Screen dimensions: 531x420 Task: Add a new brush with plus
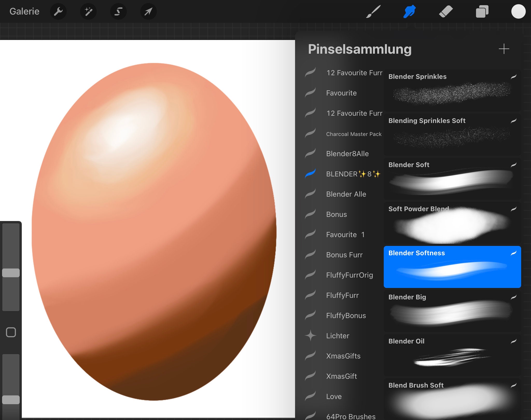pos(504,49)
